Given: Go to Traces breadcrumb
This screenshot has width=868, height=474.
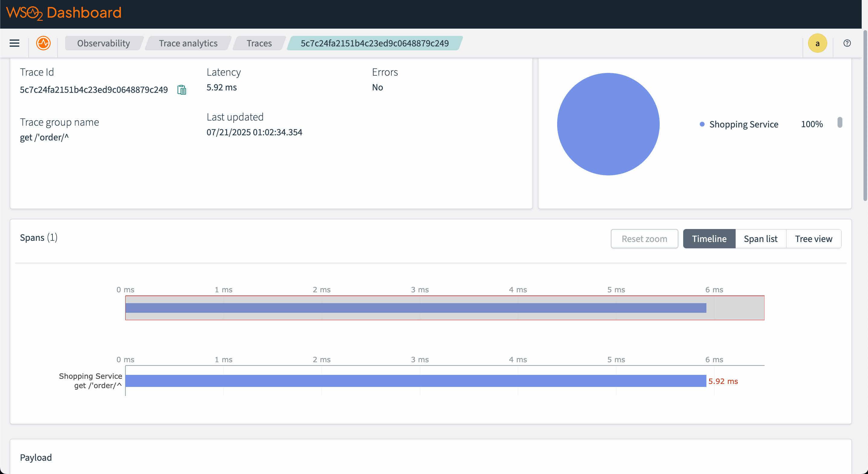Looking at the screenshot, I should point(259,43).
